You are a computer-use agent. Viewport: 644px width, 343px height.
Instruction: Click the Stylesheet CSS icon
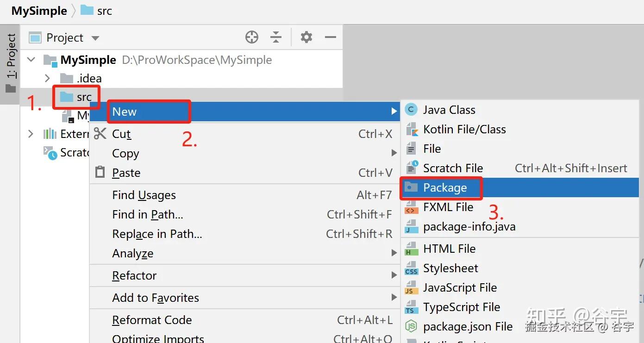(411, 268)
